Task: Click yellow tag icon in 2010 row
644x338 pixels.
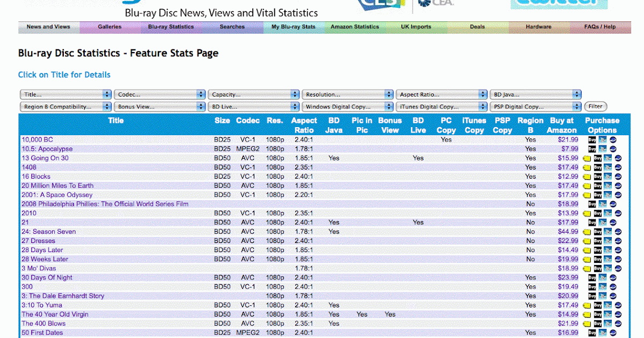Action: [588, 214]
